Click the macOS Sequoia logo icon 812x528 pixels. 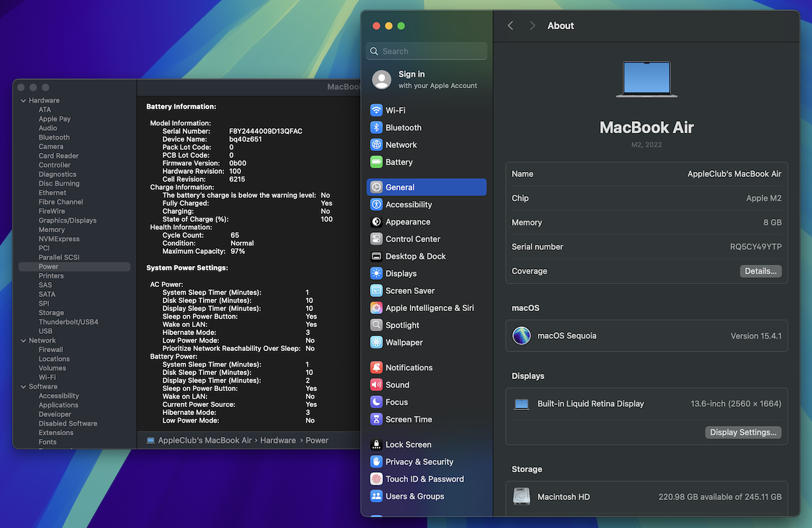tap(521, 336)
